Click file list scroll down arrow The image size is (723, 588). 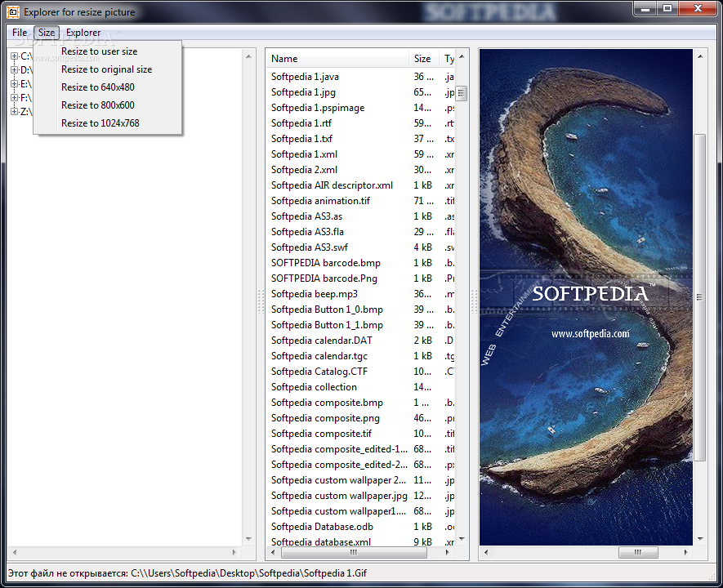tap(462, 538)
